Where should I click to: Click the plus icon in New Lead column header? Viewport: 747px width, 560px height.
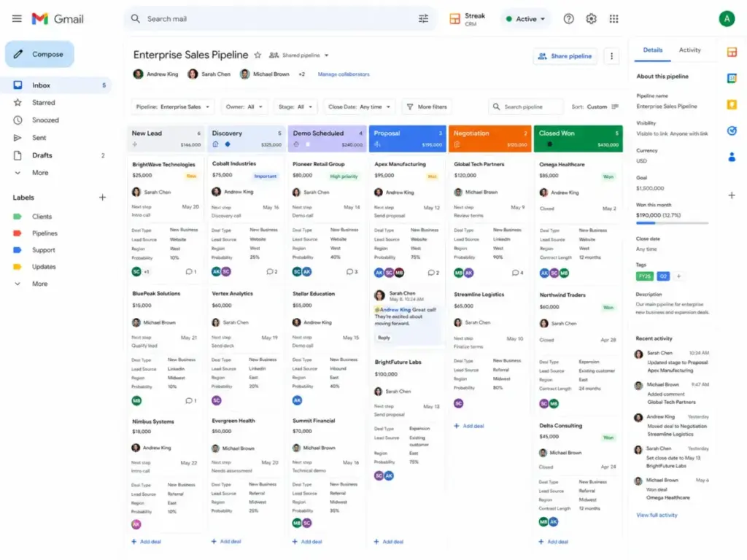click(x=135, y=144)
